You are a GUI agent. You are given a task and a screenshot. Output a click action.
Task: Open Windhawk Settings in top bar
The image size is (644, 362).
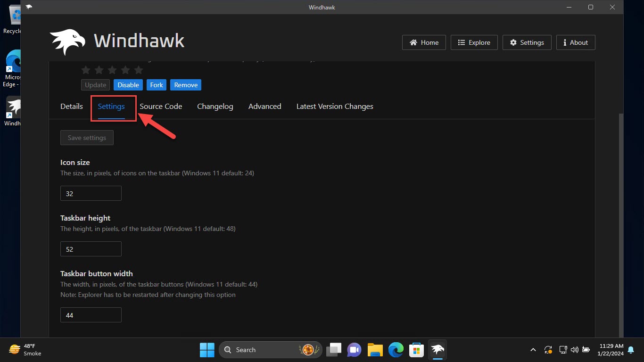[527, 42]
